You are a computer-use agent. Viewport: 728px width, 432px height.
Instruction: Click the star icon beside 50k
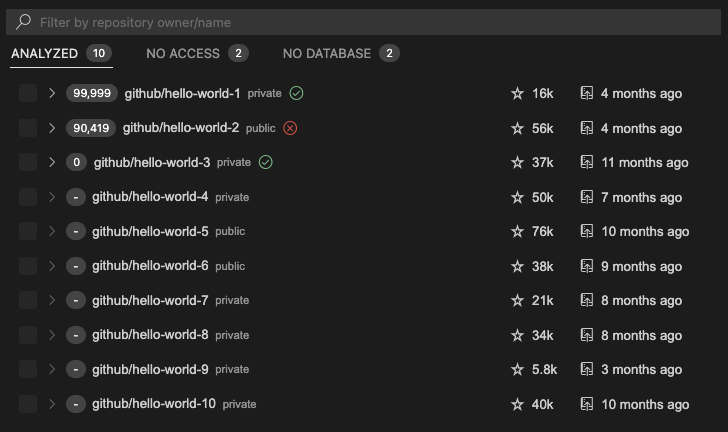click(517, 197)
